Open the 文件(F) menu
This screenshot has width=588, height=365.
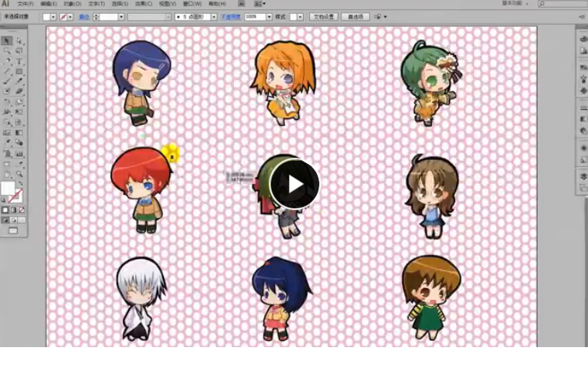click(x=26, y=4)
